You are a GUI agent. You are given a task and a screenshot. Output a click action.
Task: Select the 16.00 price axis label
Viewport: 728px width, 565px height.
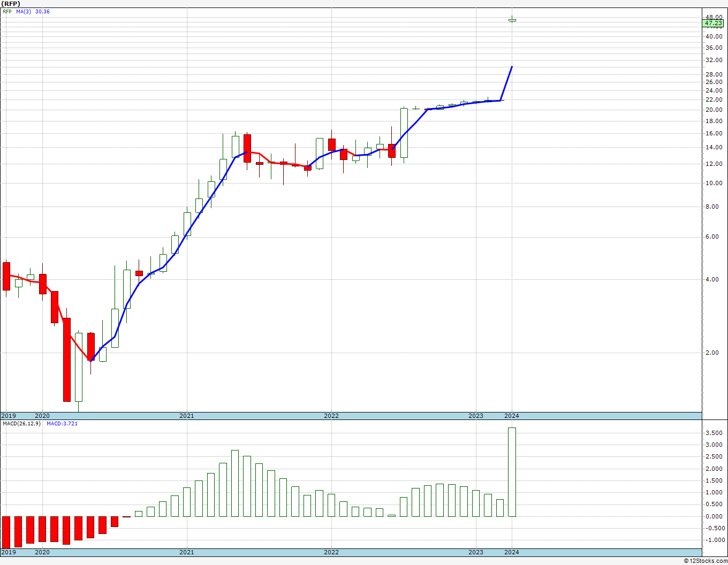714,133
